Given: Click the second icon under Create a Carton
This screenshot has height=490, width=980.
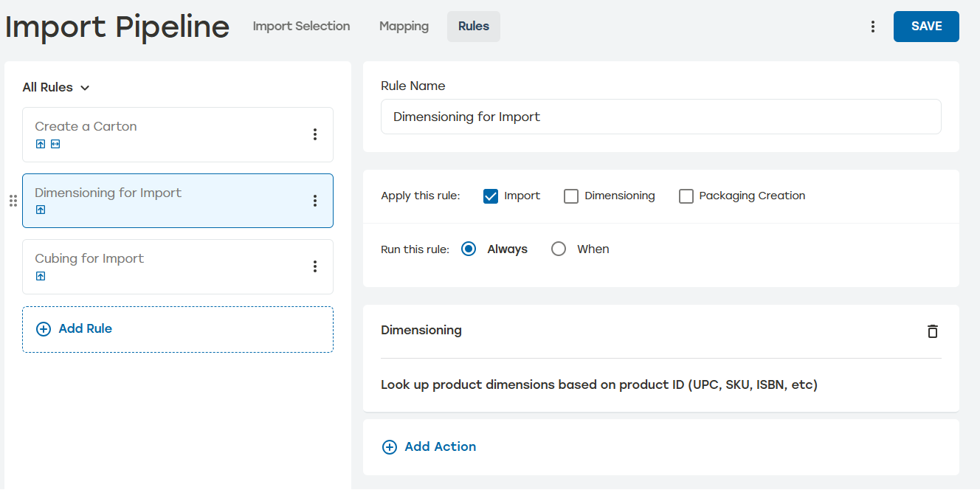Looking at the screenshot, I should coord(55,144).
